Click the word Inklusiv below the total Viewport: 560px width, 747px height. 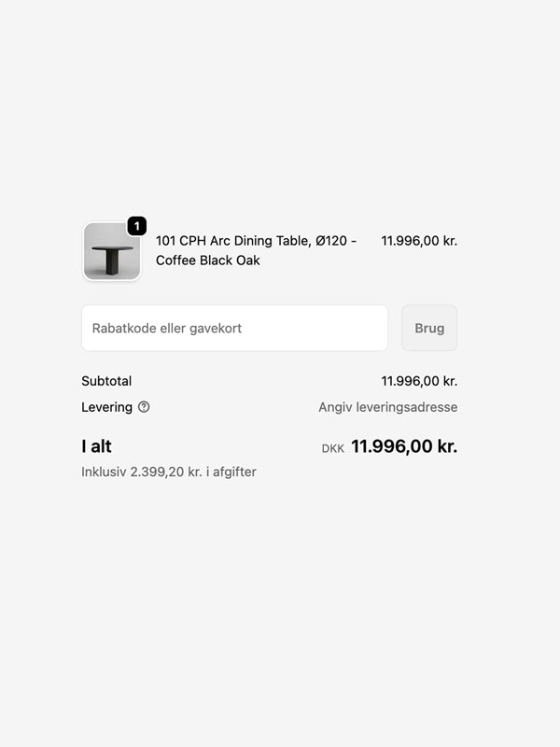point(105,472)
